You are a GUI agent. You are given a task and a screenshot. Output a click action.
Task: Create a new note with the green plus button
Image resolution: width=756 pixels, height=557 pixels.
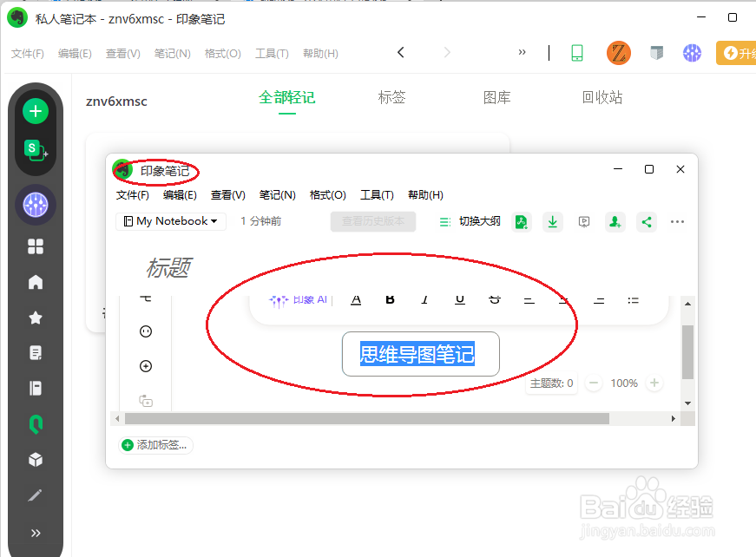35,111
